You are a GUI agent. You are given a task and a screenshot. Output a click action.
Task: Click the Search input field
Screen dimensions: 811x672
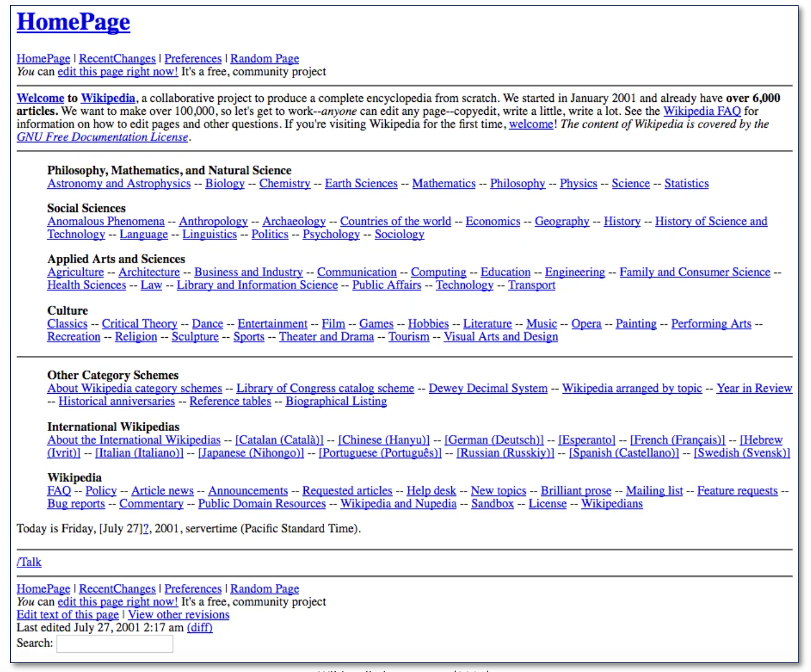[x=115, y=644]
